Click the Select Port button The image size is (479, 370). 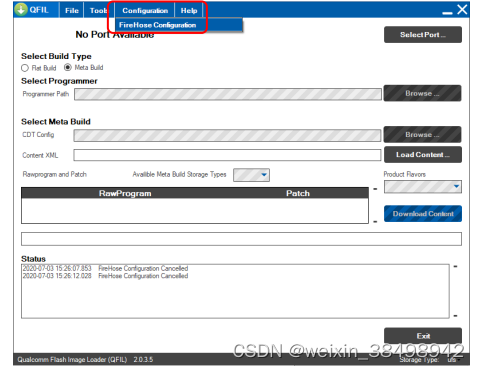pyautogui.click(x=423, y=35)
